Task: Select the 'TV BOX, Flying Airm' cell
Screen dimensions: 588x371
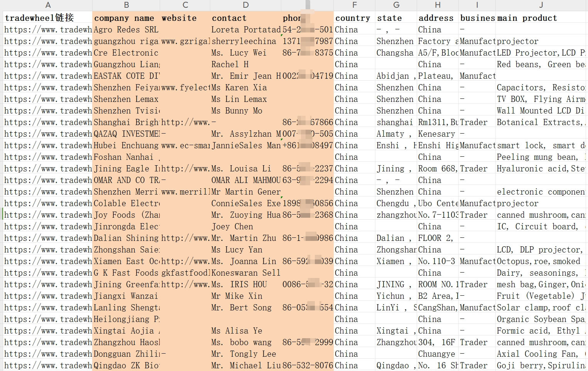Action: click(x=541, y=99)
